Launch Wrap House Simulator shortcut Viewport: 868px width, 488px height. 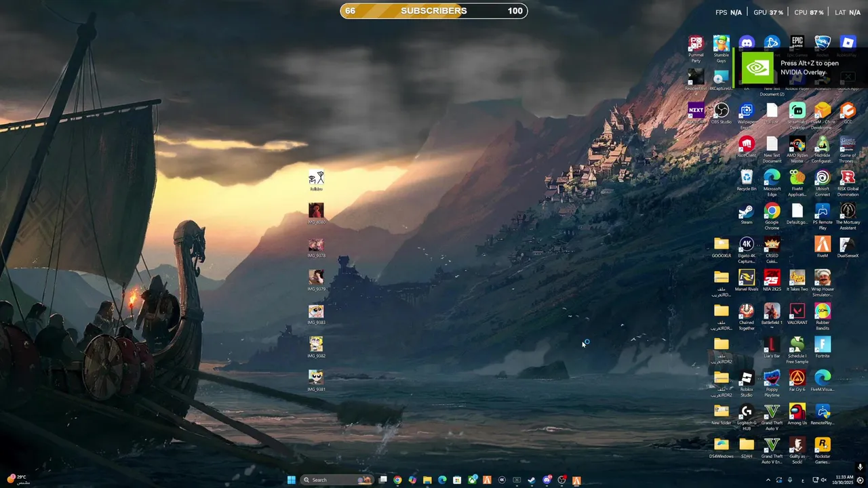pos(822,283)
